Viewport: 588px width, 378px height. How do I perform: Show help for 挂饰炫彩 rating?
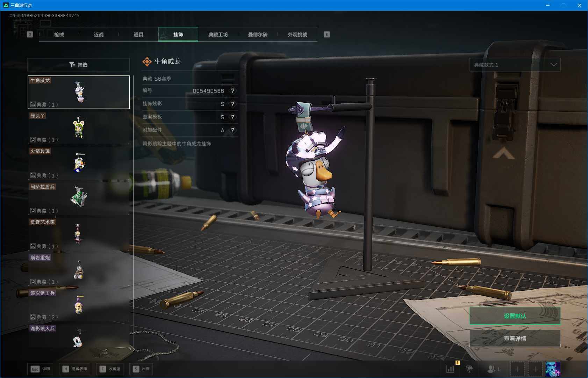(232, 104)
